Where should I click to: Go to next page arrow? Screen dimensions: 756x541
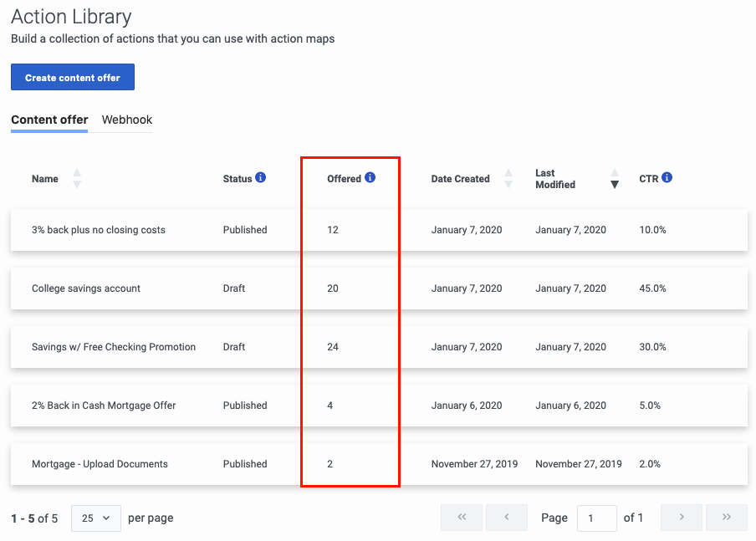[x=682, y=518]
